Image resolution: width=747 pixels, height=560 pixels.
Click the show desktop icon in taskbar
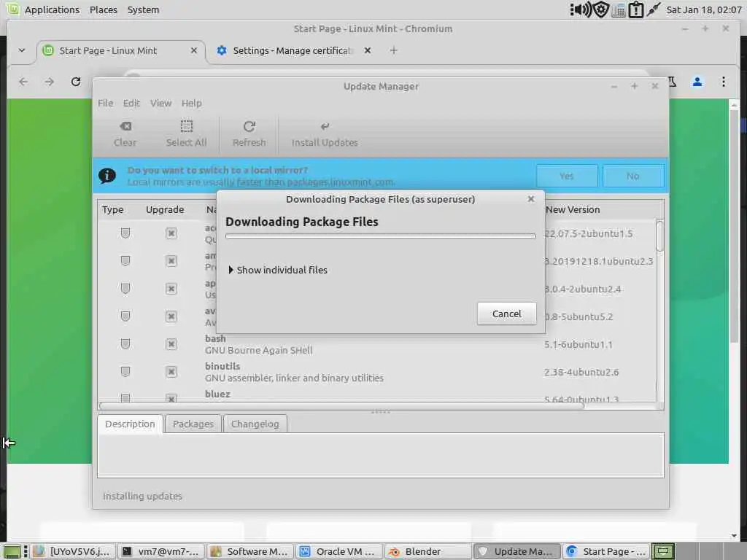coord(13,551)
